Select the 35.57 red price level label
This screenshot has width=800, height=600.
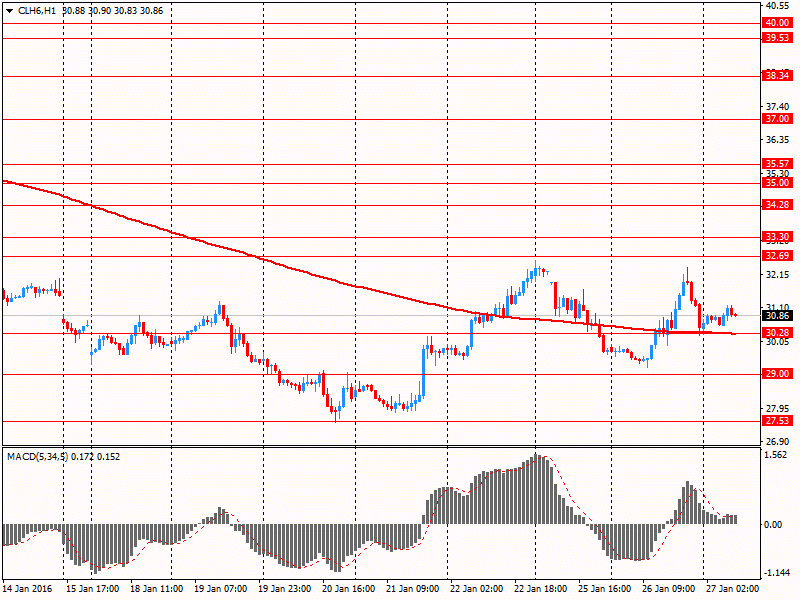[777, 164]
